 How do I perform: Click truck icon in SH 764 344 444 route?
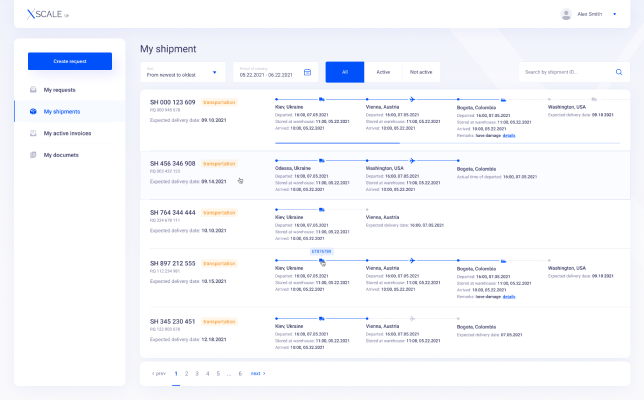coord(322,210)
